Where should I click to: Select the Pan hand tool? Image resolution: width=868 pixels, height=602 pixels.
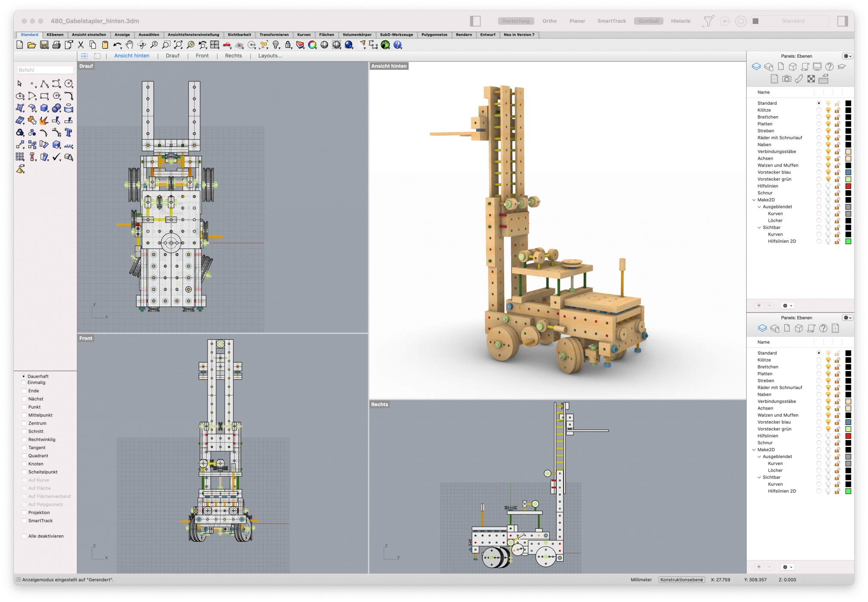pos(129,45)
